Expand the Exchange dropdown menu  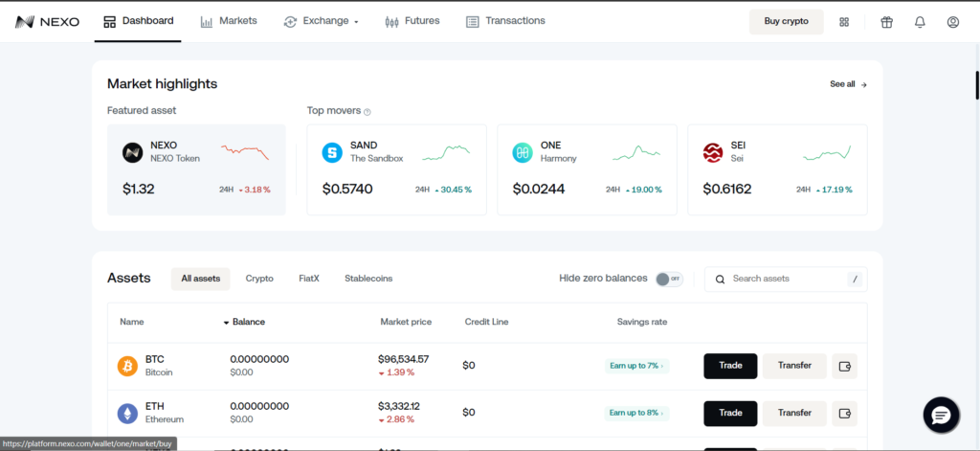[x=322, y=21]
